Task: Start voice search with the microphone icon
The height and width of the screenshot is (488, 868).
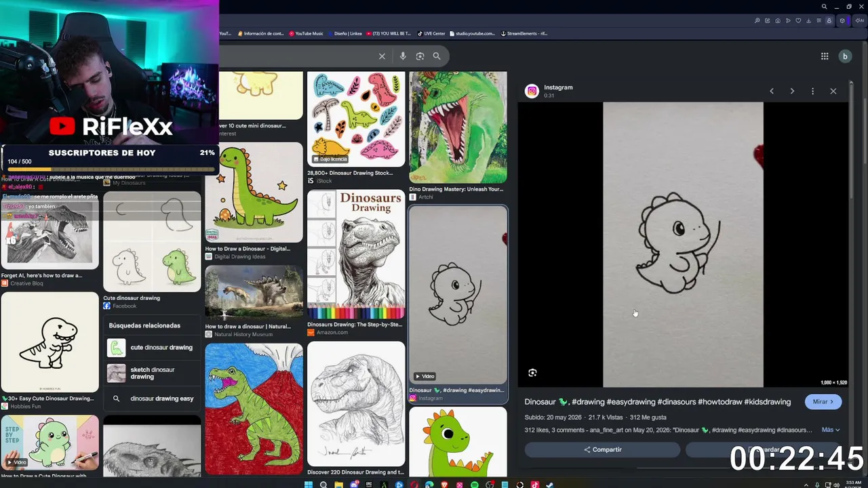Action: click(403, 56)
